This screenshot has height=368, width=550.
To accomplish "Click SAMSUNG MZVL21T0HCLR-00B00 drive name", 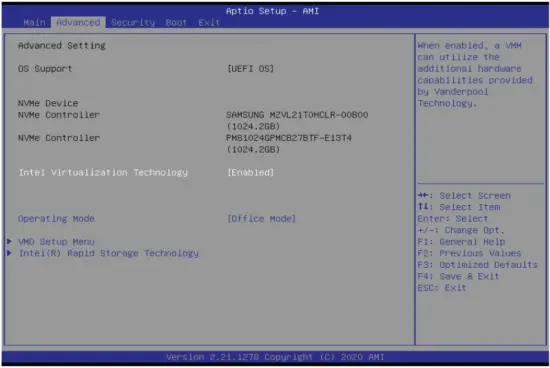I will (x=297, y=115).
